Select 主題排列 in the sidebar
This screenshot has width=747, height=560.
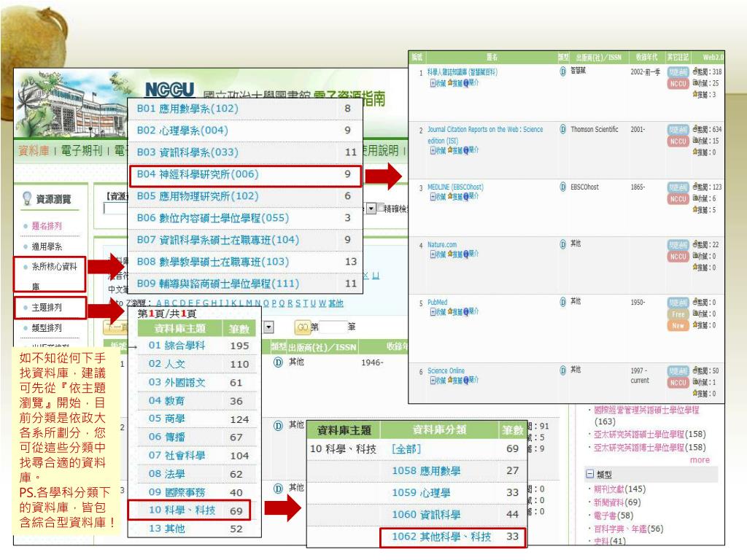pyautogui.click(x=47, y=308)
